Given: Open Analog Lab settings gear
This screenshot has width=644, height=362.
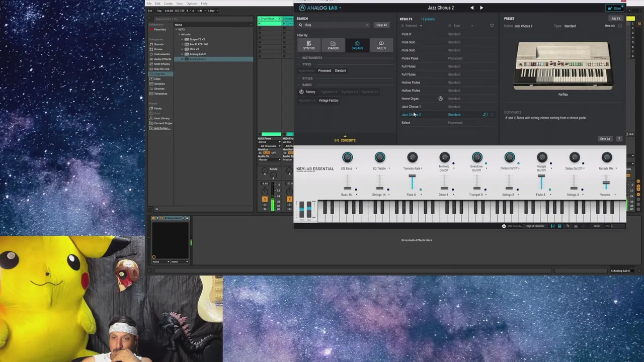Looking at the screenshot, I should tap(504, 226).
